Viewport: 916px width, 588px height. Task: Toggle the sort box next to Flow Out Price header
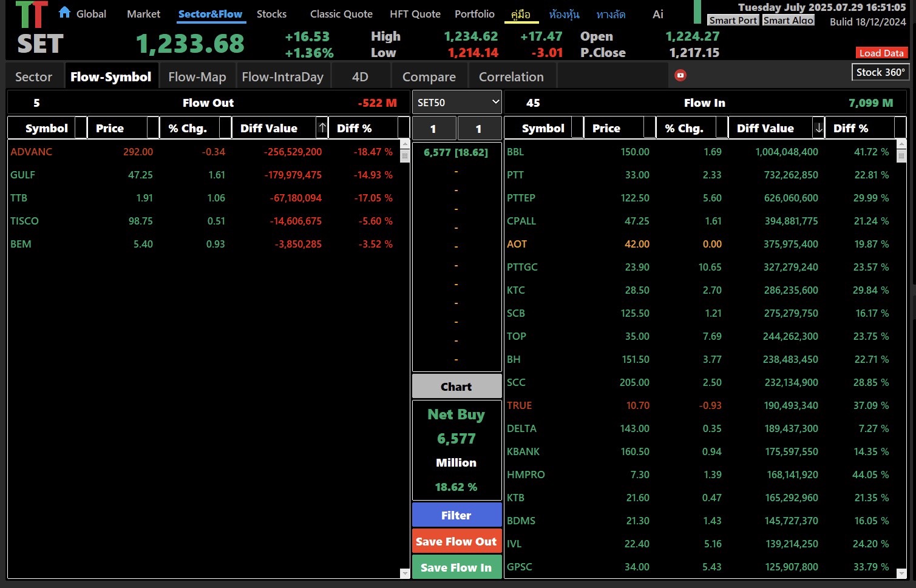coord(153,128)
